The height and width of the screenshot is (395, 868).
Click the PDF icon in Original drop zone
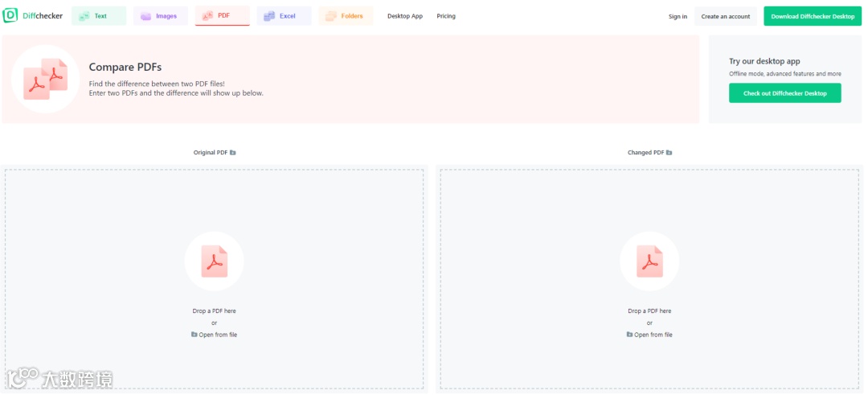tap(215, 261)
